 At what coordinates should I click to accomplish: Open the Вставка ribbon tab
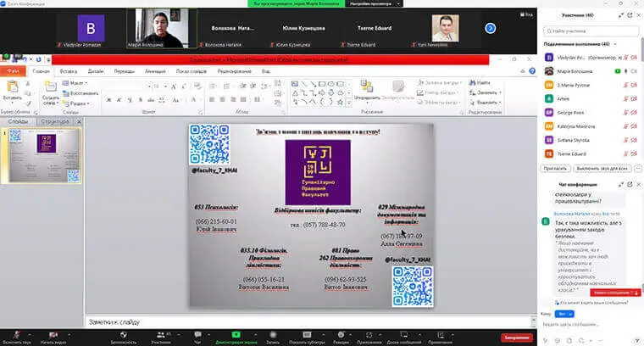(x=68, y=71)
